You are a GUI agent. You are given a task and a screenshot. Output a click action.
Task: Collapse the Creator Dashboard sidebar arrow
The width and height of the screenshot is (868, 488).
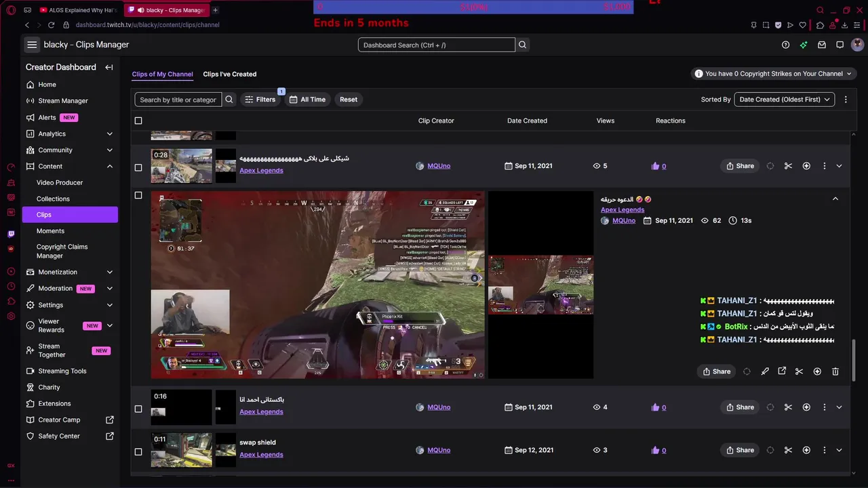(109, 67)
